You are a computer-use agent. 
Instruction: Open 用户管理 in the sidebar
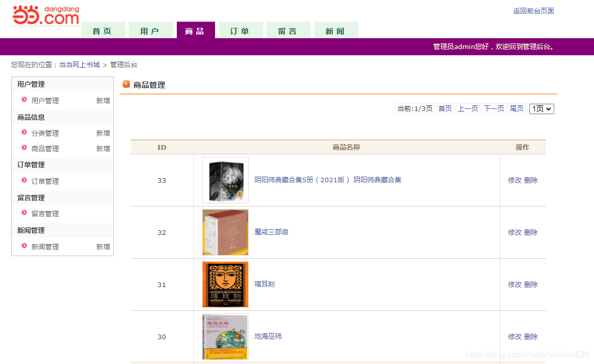45,101
